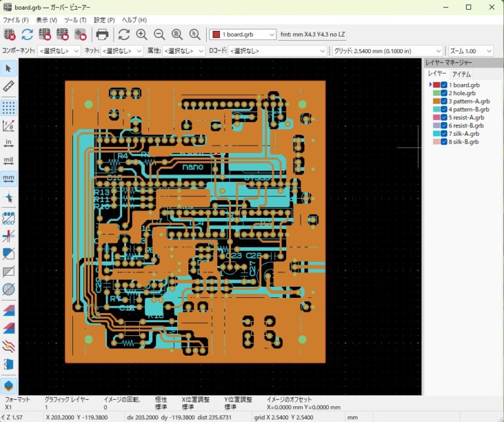Click the color swatch for 5 resist-A.grb
This screenshot has width=504, height=422.
436,118
